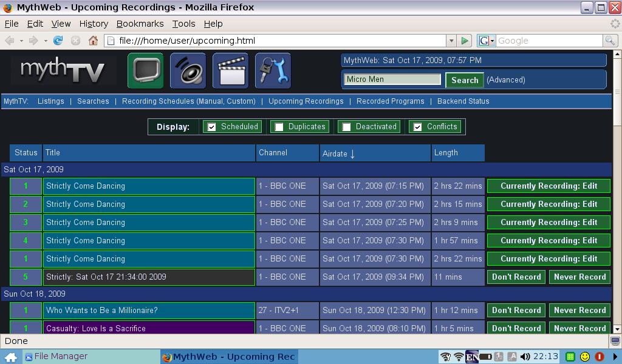Go to the home page icon
Image resolution: width=622 pixels, height=364 pixels.
tap(93, 41)
